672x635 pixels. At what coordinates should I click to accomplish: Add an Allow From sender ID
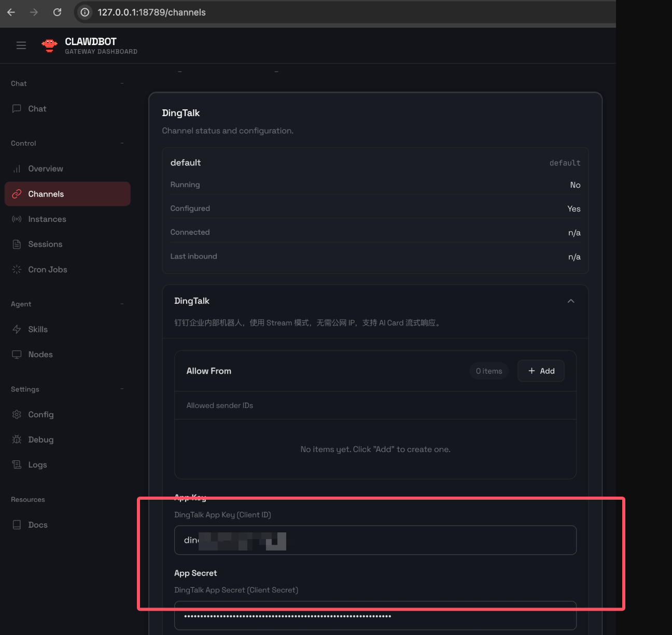pyautogui.click(x=541, y=371)
